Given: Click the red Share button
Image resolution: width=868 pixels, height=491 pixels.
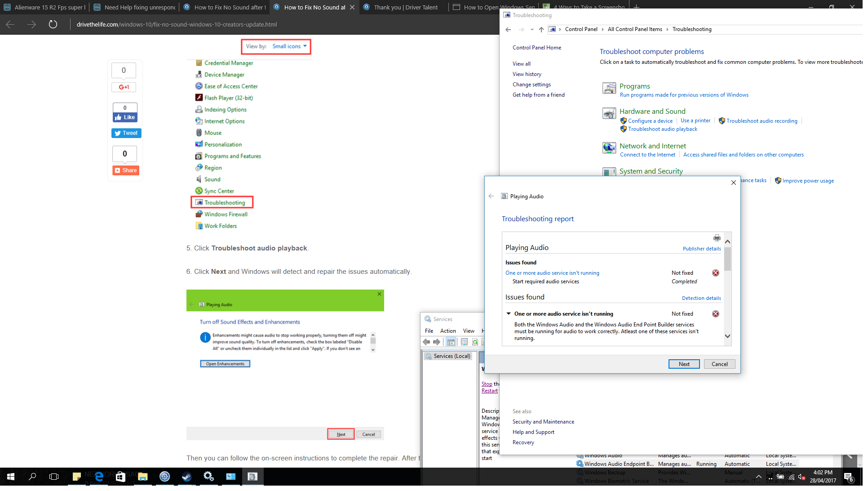Looking at the screenshot, I should (x=127, y=171).
